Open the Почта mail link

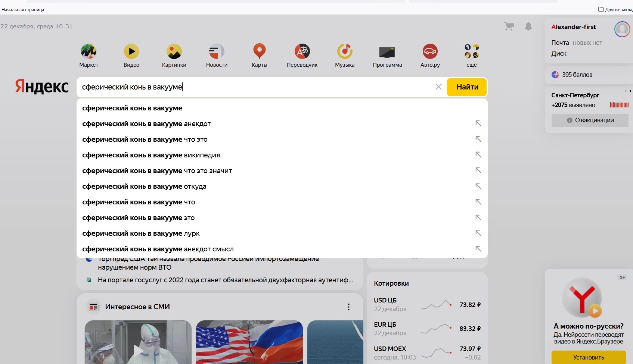tap(560, 43)
